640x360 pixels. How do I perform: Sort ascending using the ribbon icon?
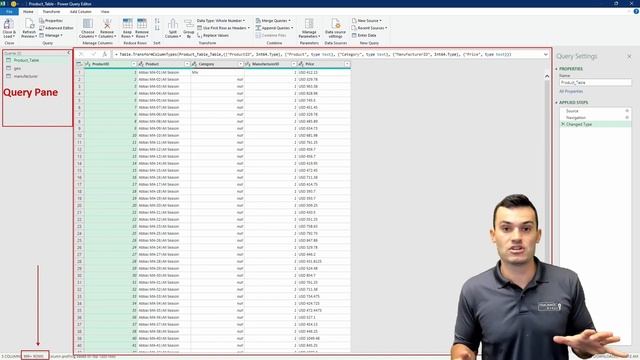tap(157, 20)
